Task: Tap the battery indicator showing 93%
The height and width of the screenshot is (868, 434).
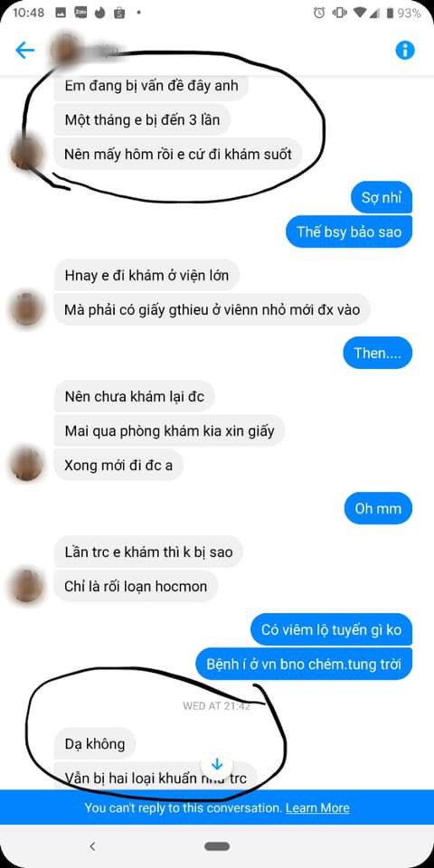Action: pyautogui.click(x=403, y=13)
